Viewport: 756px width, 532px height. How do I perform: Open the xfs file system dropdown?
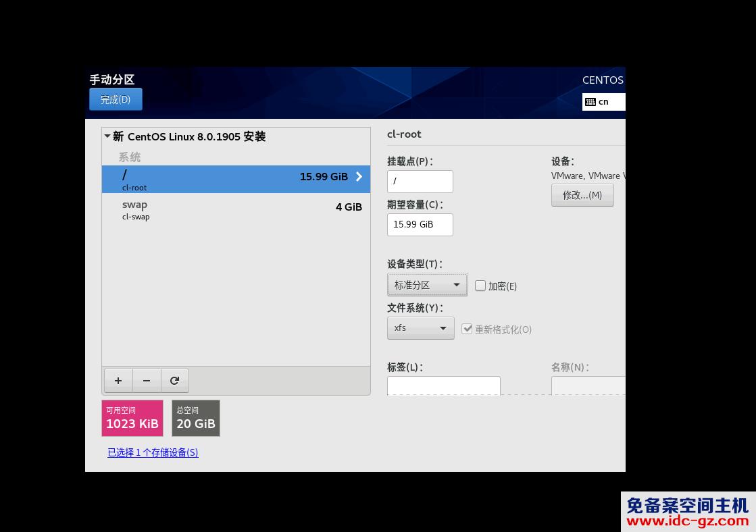[420, 328]
